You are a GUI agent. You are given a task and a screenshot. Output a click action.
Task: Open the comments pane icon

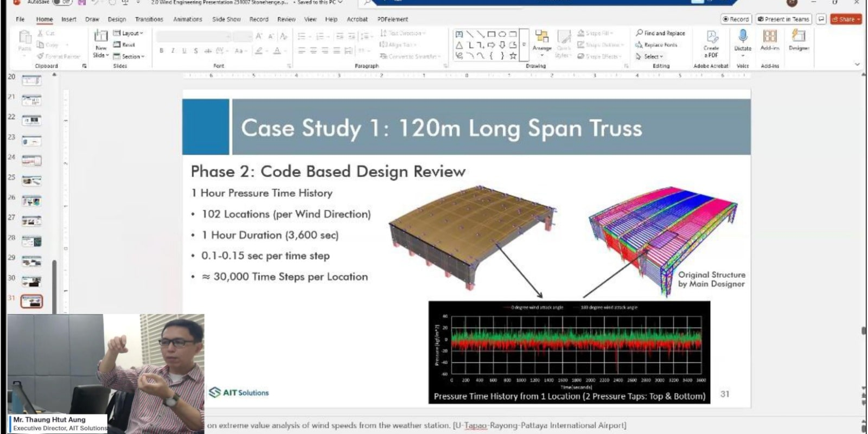click(821, 19)
